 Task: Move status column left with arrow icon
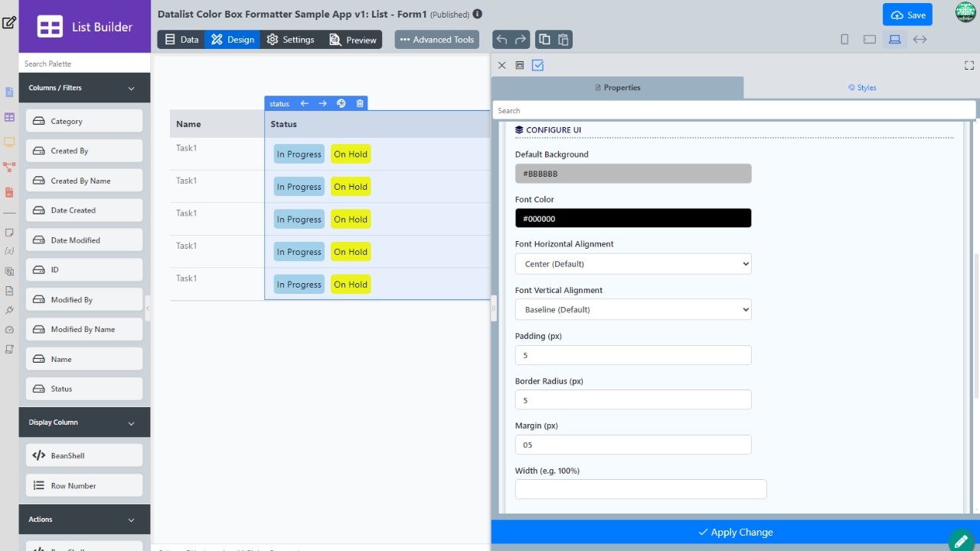click(304, 103)
